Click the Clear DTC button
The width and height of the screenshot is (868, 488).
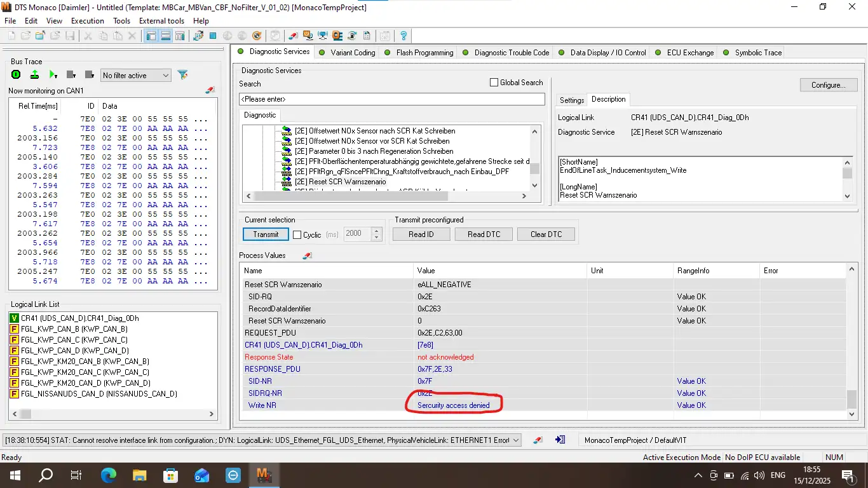(546, 234)
